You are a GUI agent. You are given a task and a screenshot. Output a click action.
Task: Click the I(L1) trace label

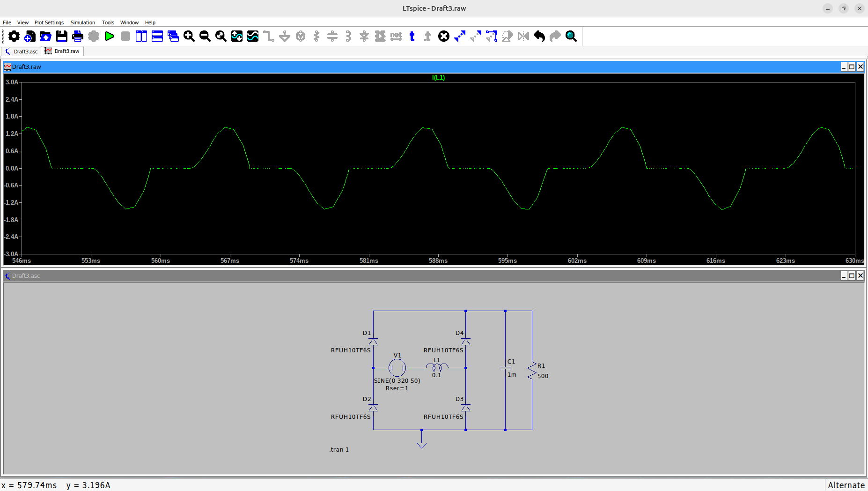(438, 78)
